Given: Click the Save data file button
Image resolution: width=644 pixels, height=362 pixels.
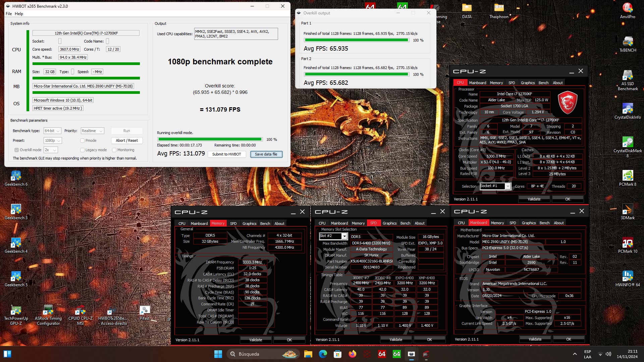Looking at the screenshot, I should click(266, 154).
